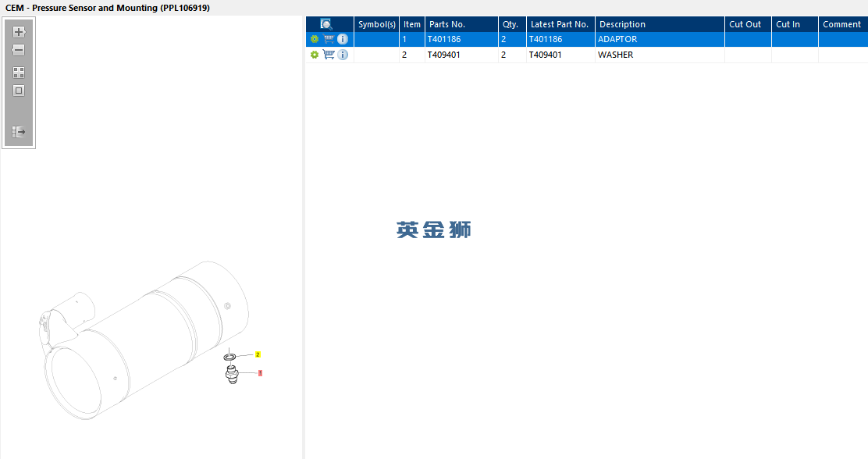This screenshot has width=868, height=459.
Task: Sort by Parts No. column header
Action: 461,24
